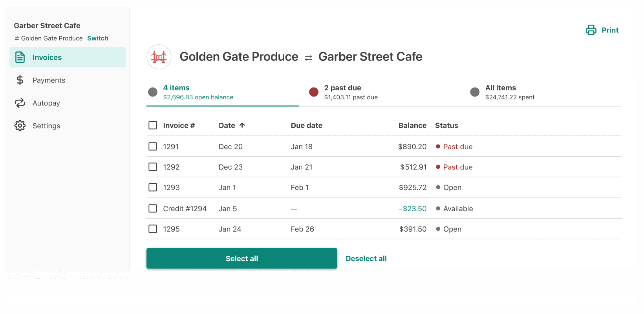644x314 pixels.
Task: Click the printer icon
Action: (x=591, y=30)
